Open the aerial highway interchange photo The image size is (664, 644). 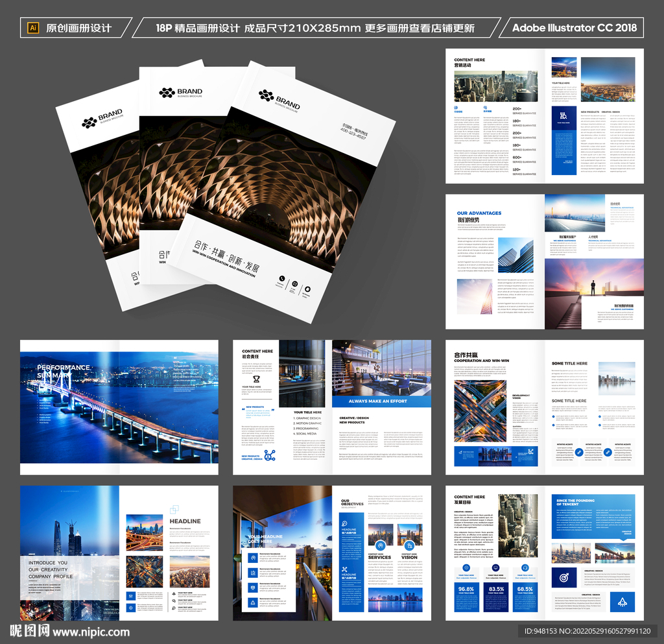point(480,411)
